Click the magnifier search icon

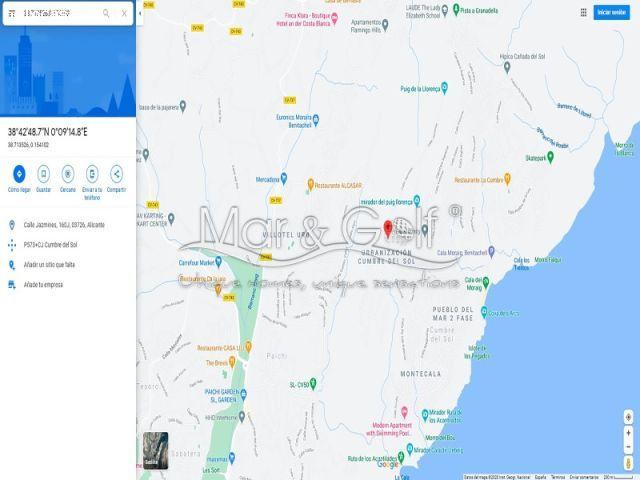tap(106, 13)
